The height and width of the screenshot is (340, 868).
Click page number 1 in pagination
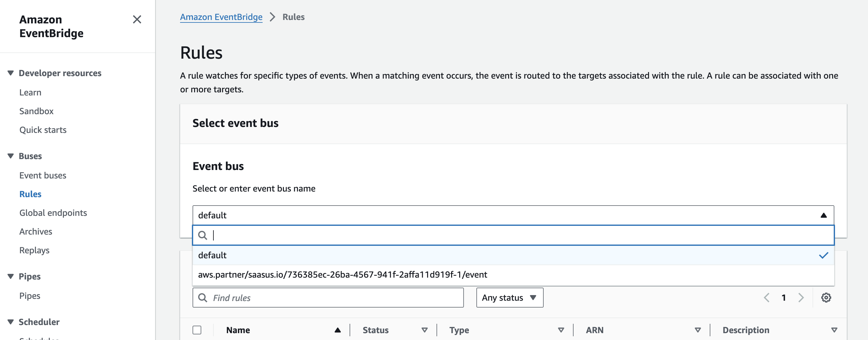coord(784,298)
